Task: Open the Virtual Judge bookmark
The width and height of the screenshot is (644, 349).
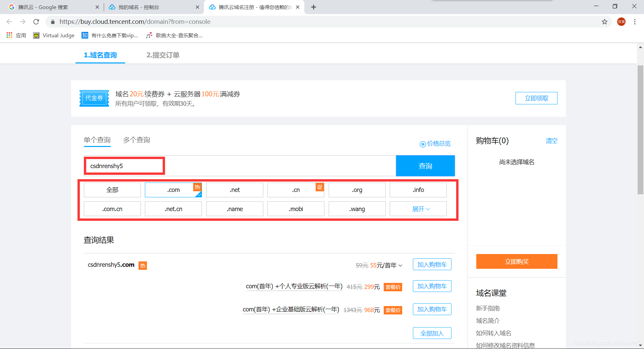Action: tap(54, 35)
